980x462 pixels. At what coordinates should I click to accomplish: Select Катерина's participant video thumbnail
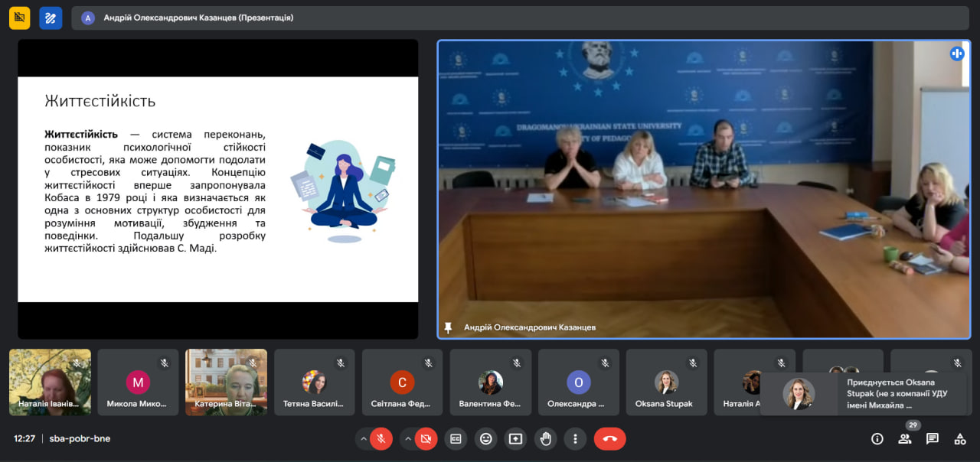[x=226, y=382]
